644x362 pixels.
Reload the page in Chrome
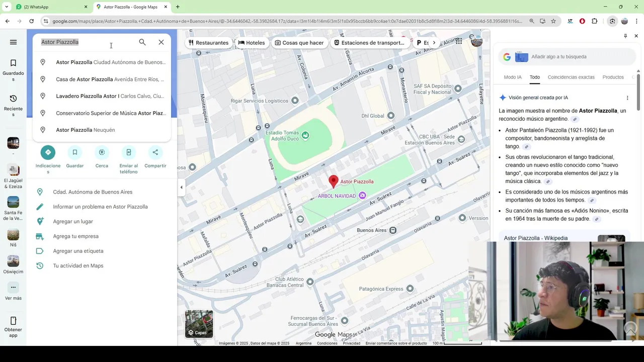31,21
